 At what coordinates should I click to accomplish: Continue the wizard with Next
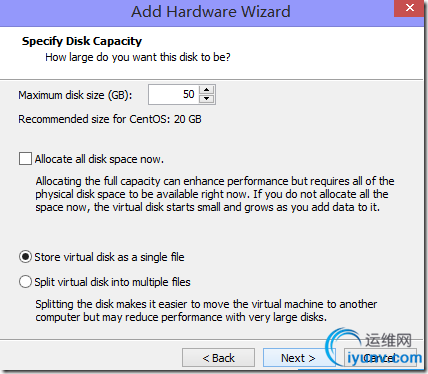tap(298, 358)
